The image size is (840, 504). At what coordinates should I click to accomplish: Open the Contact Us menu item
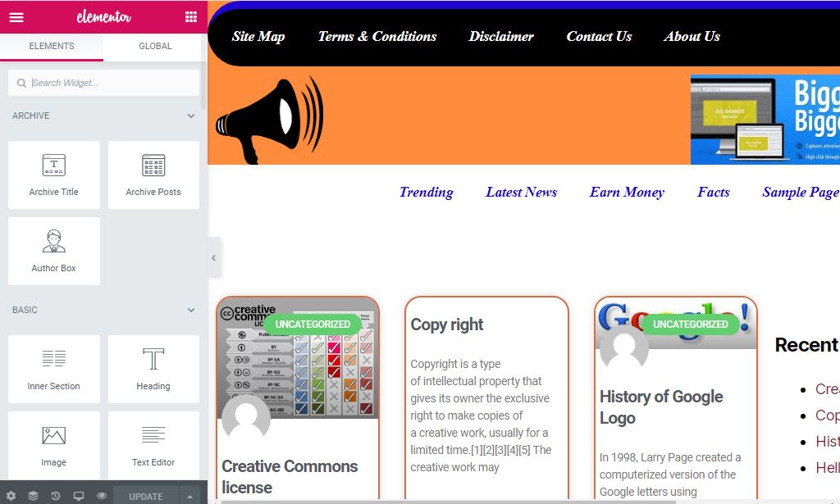click(599, 36)
